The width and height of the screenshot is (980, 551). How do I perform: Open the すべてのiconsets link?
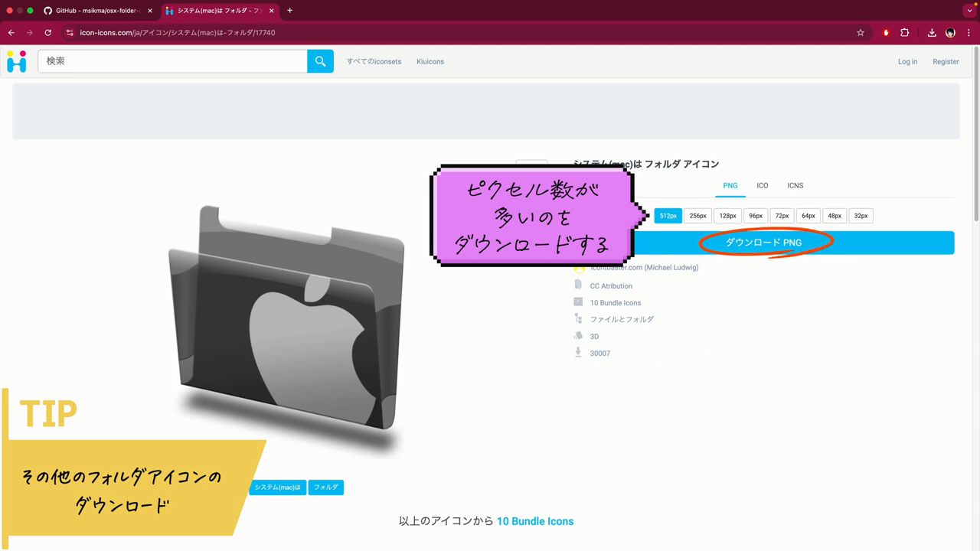(374, 62)
